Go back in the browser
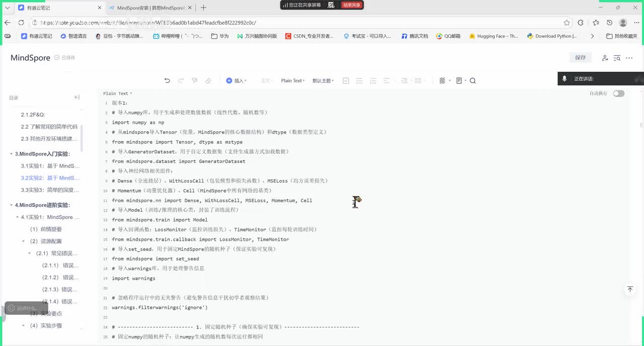Screen dimensions: 644x346 pos(8,23)
